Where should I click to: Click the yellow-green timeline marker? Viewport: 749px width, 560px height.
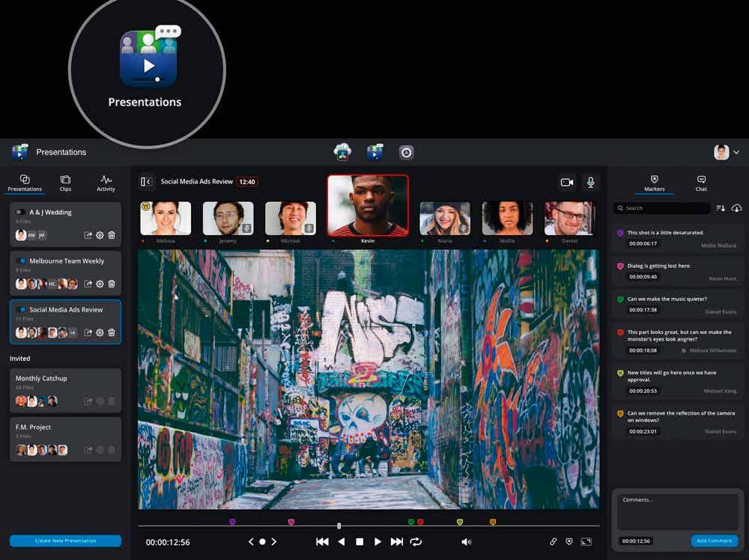[x=460, y=522]
